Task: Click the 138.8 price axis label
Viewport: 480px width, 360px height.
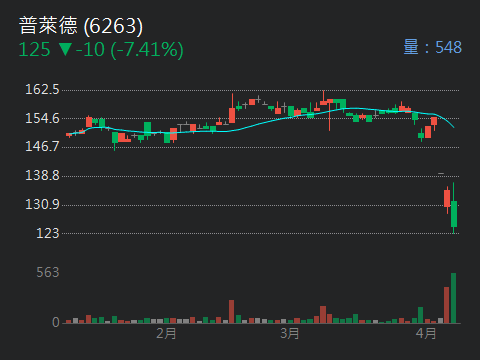Action: (x=42, y=175)
